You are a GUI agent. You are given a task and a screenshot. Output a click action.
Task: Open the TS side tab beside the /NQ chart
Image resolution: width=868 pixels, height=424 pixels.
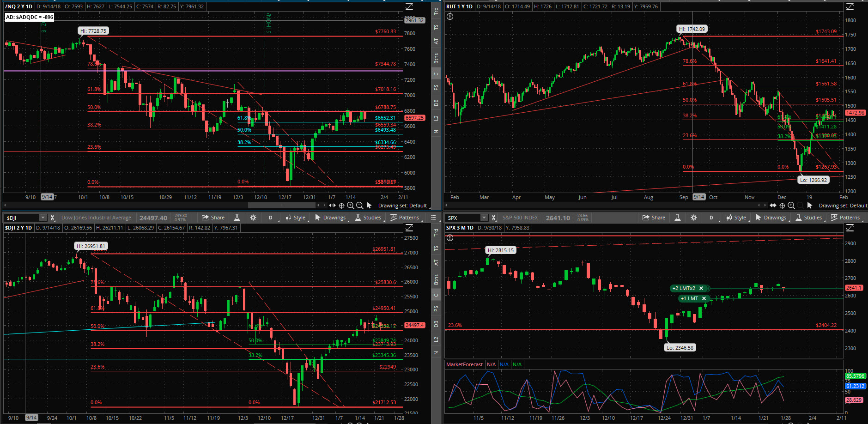pos(436,27)
